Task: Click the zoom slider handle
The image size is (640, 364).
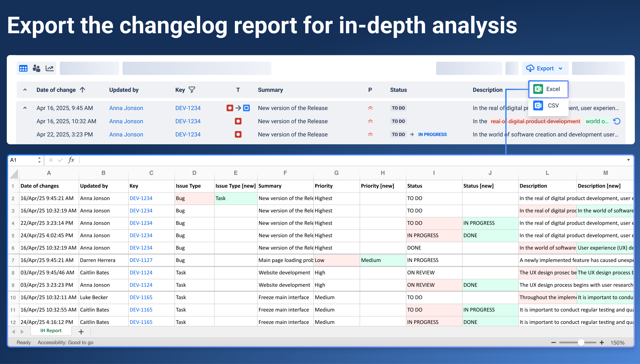Action: [581, 343]
